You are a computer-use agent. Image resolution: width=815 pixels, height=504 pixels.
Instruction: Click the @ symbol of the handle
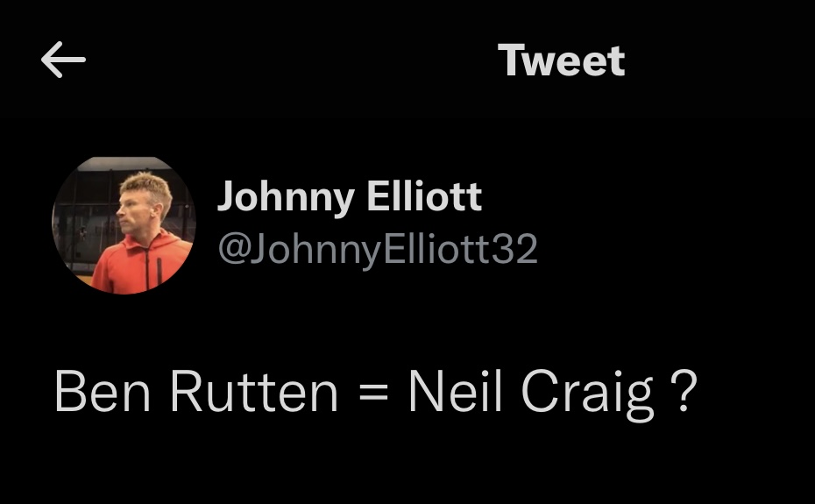pyautogui.click(x=234, y=250)
